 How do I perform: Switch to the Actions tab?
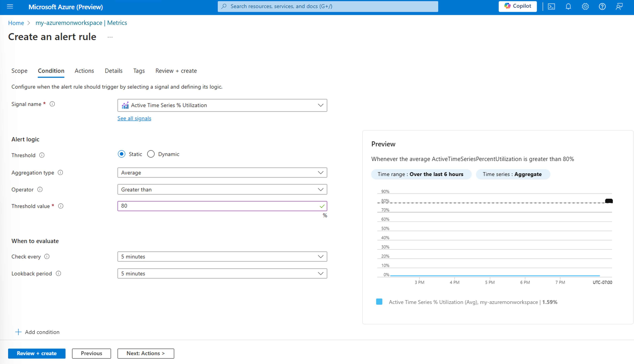click(x=84, y=71)
